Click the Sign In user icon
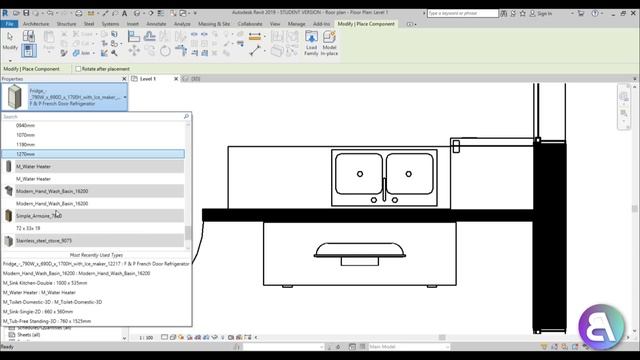Screen dimensions: 640x360 click(x=532, y=13)
